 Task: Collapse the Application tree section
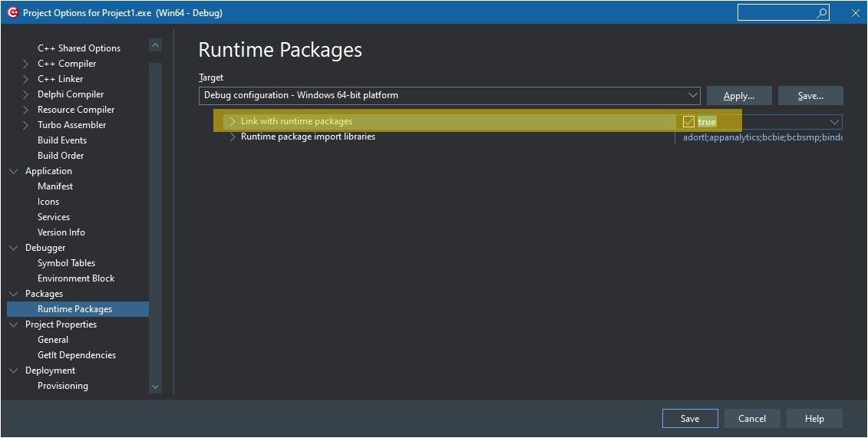14,171
